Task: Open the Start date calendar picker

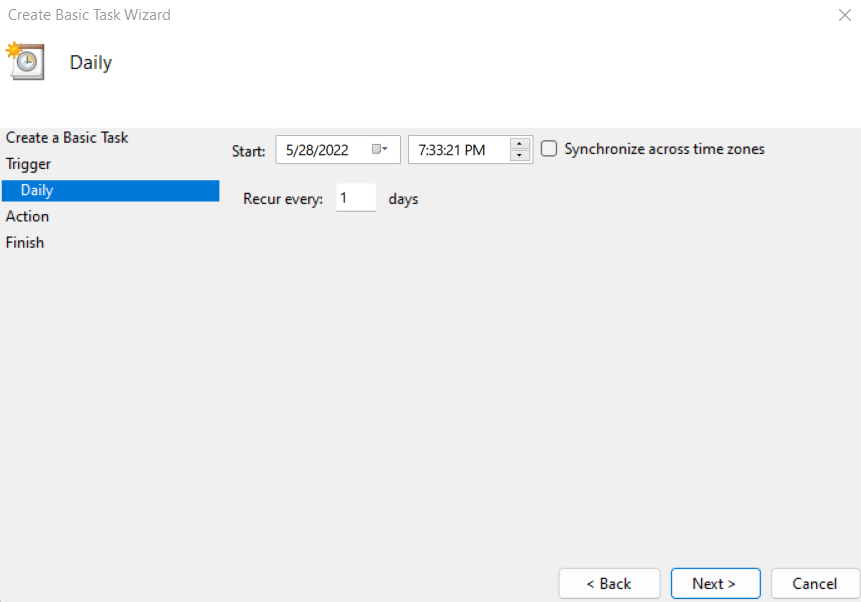Action: point(380,149)
